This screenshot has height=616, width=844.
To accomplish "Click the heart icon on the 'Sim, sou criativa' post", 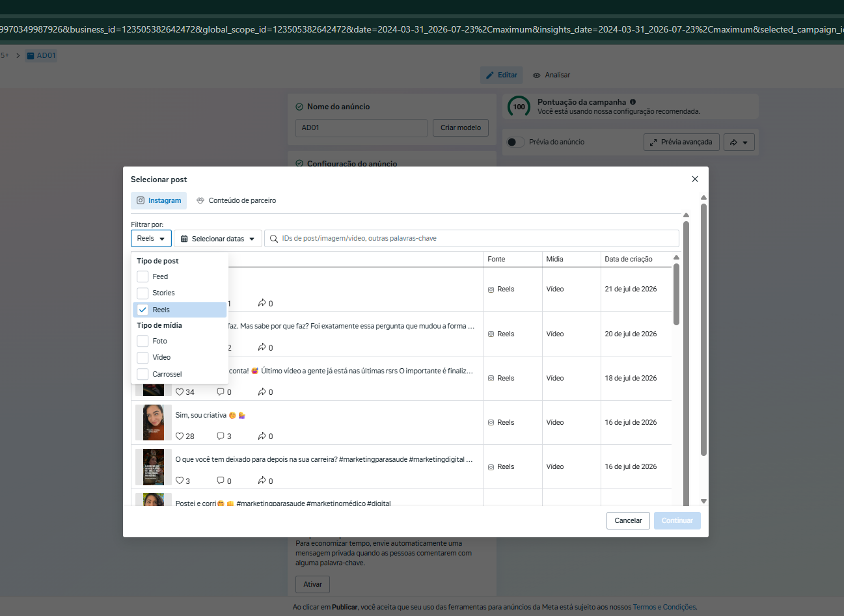I will pyautogui.click(x=180, y=436).
